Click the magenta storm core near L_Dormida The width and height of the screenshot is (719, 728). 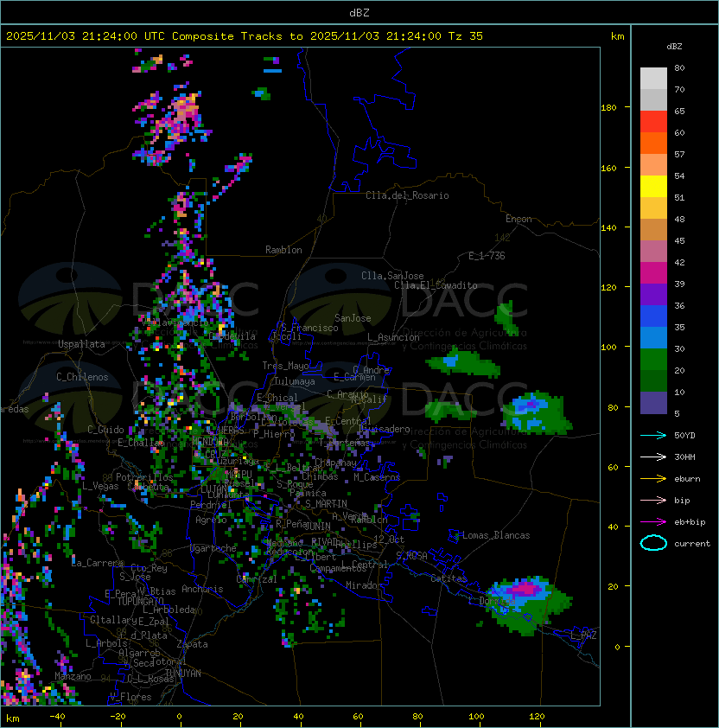pos(526,589)
